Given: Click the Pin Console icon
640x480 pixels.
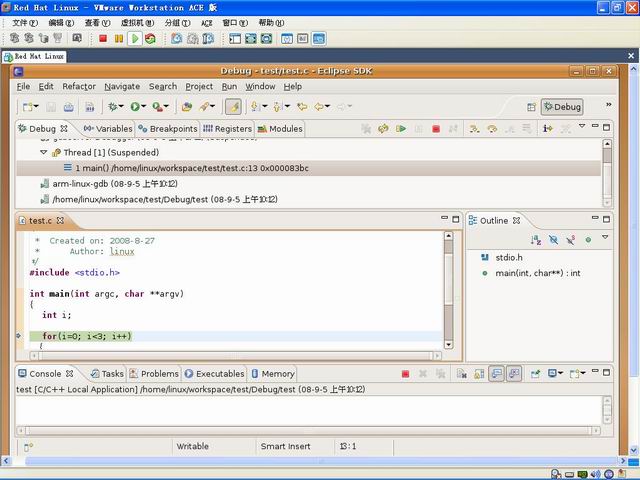Looking at the screenshot, I should tap(535, 374).
